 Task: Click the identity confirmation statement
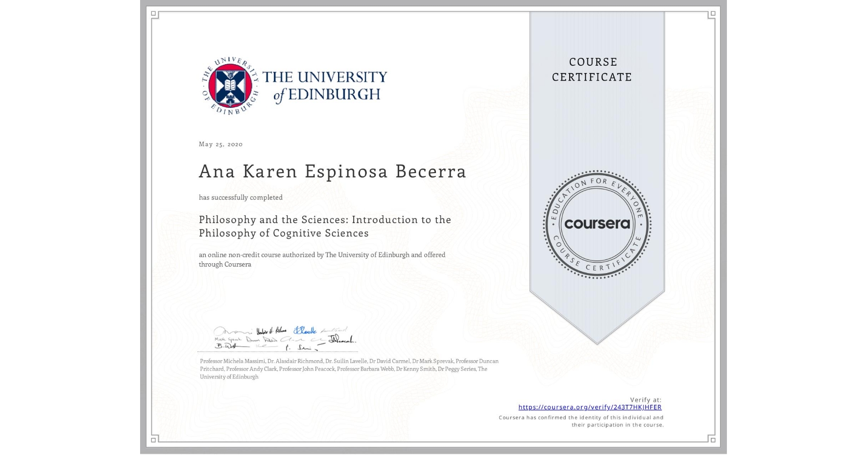pos(580,421)
